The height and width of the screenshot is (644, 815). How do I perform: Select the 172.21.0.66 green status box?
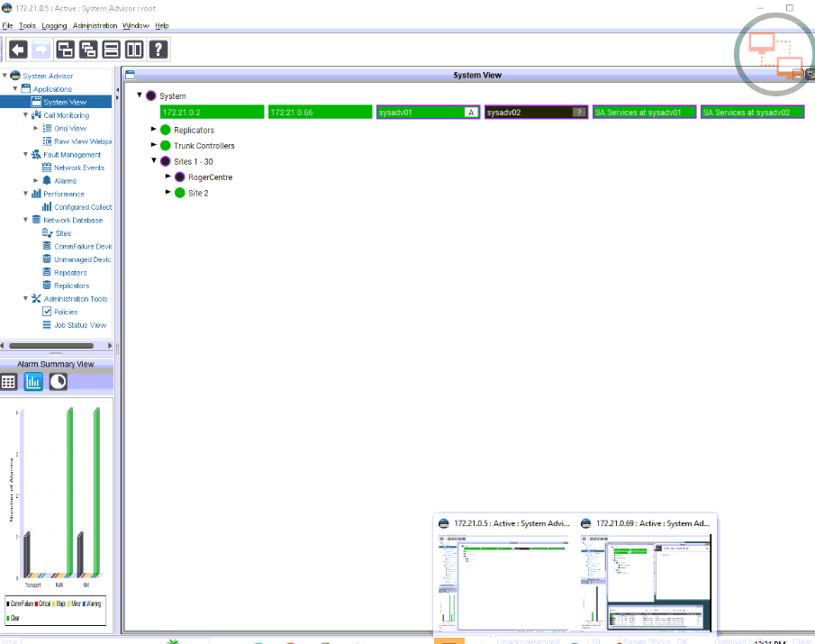coord(321,113)
